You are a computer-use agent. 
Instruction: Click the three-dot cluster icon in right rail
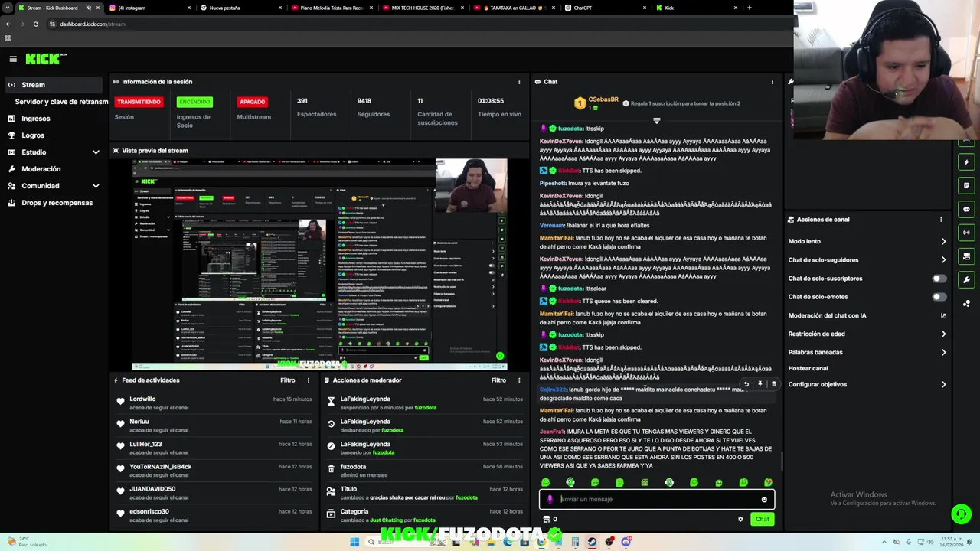[966, 304]
